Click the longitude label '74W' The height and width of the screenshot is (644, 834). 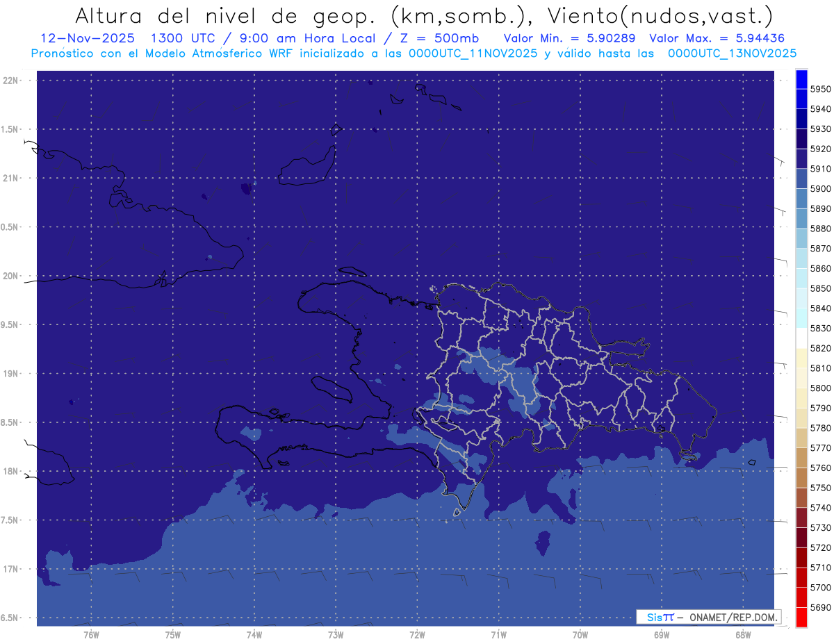click(x=254, y=635)
